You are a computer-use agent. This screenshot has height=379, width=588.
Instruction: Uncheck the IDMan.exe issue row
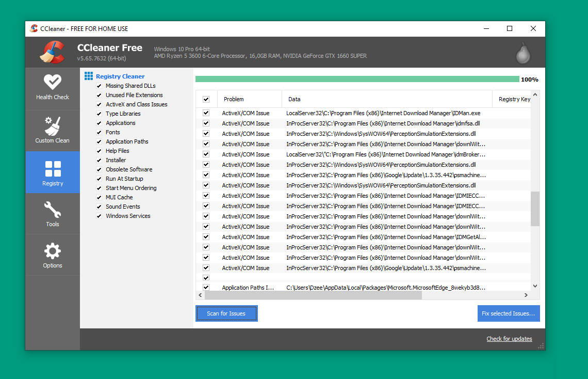click(206, 113)
